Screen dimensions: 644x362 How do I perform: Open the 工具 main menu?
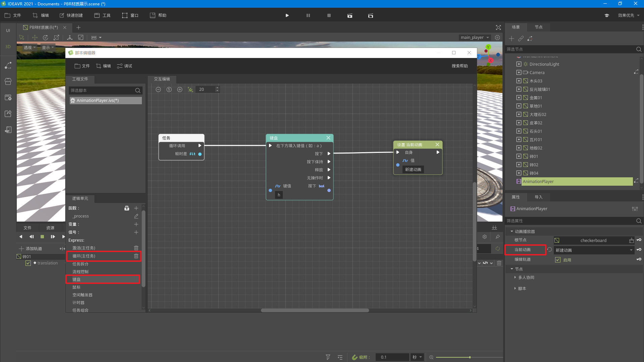point(103,15)
